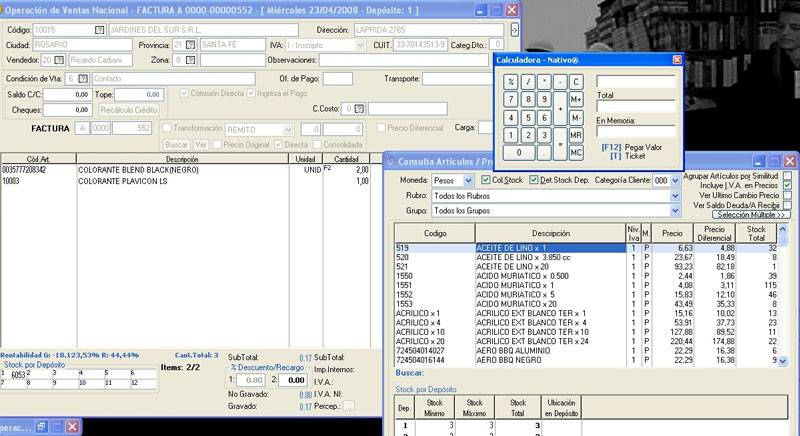Click the Código lookup icon
The width and height of the screenshot is (800, 436).
point(98,30)
